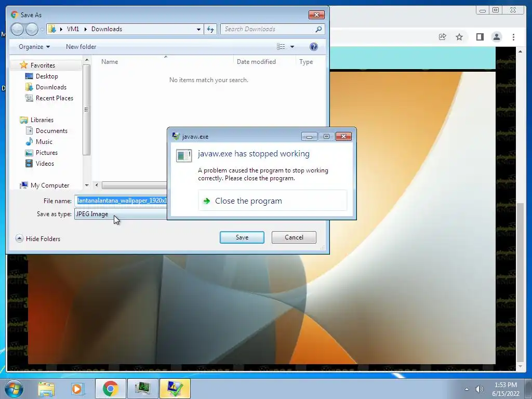
Task: Select the Videos library
Action: 45,164
